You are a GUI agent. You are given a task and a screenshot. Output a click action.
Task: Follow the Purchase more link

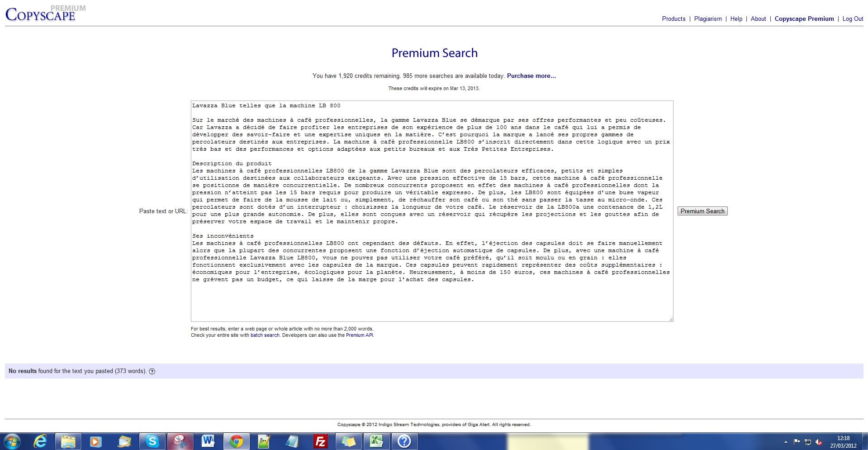(531, 76)
